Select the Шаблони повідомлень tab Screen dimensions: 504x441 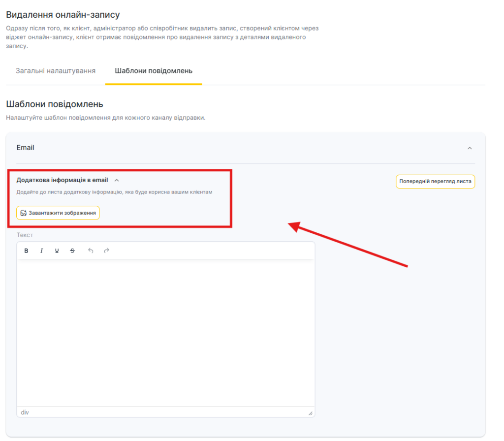click(154, 71)
